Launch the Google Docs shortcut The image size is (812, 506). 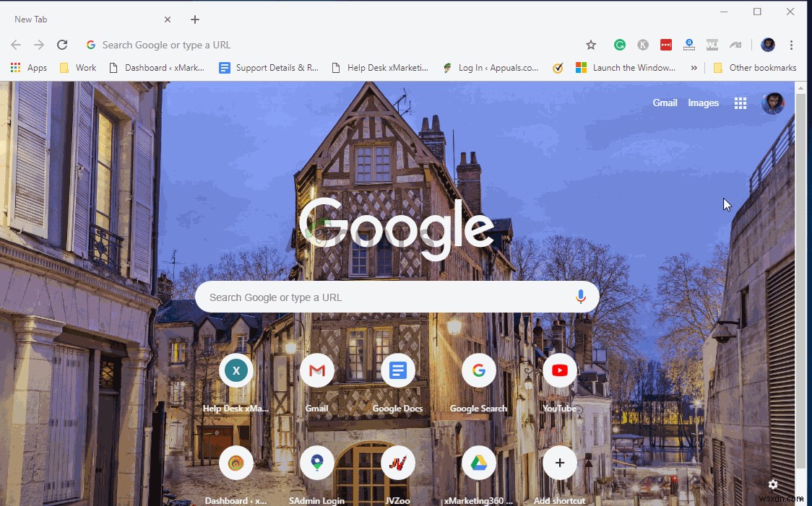398,370
